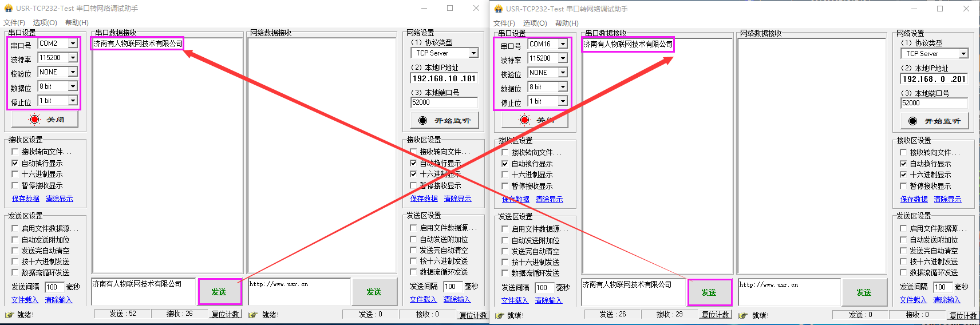Open the COM16 serial port dropdown
The image size is (980, 325).
click(x=563, y=44)
